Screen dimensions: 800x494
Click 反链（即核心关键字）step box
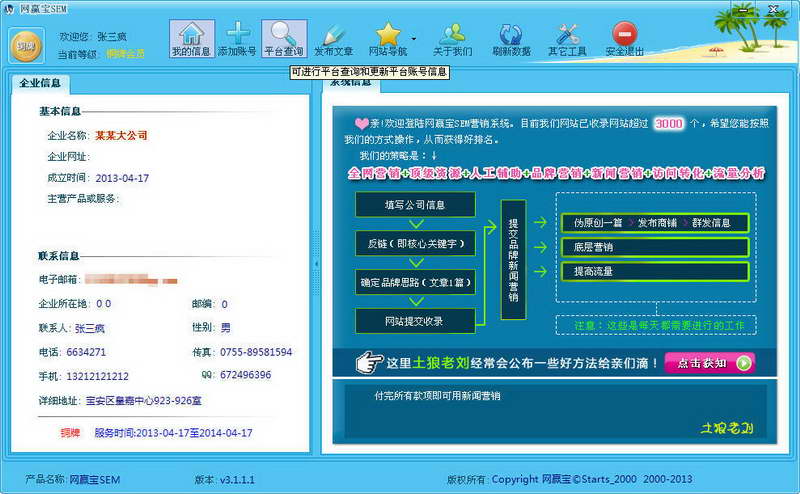(x=415, y=243)
